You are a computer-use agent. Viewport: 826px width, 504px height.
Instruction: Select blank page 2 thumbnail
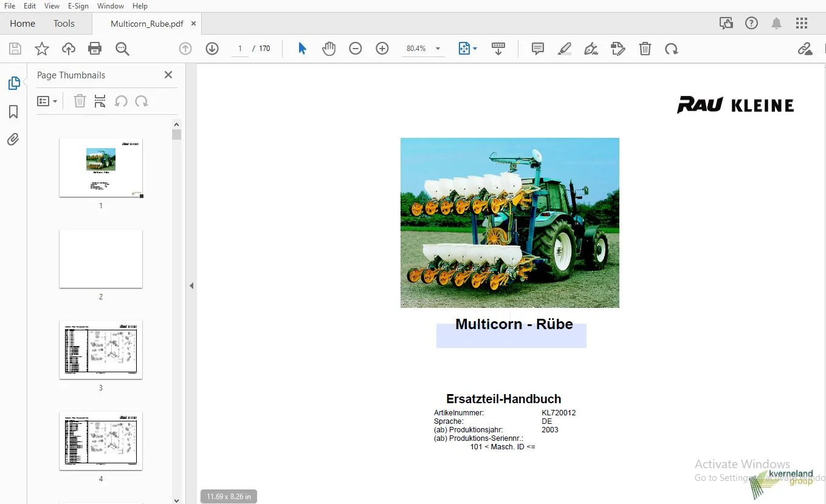[101, 259]
